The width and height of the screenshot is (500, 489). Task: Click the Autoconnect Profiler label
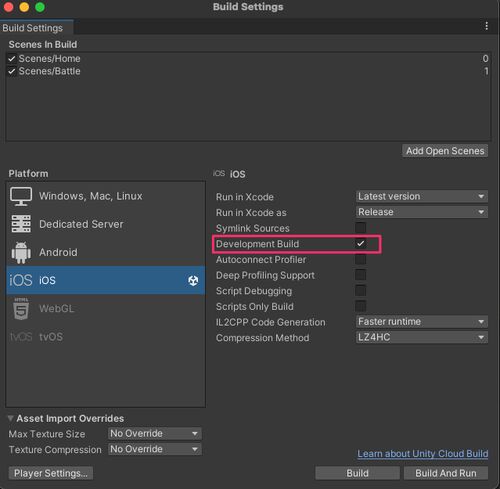(261, 260)
